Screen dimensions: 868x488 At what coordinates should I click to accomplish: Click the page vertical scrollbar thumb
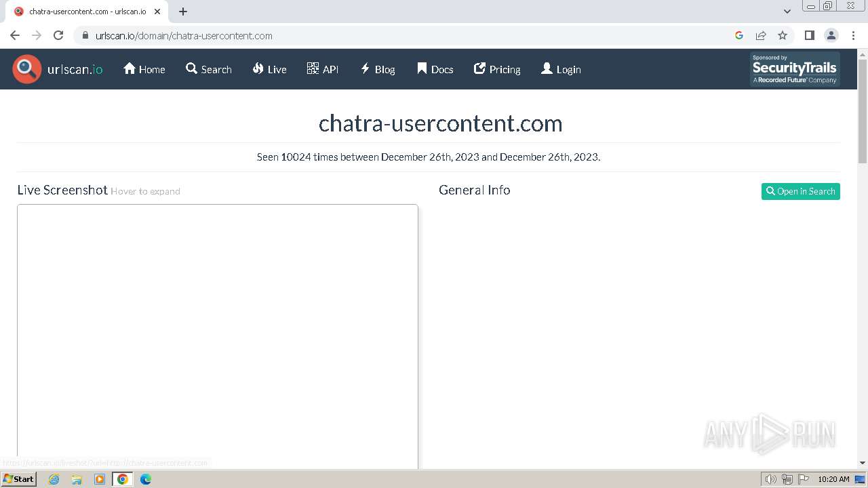coord(863,111)
